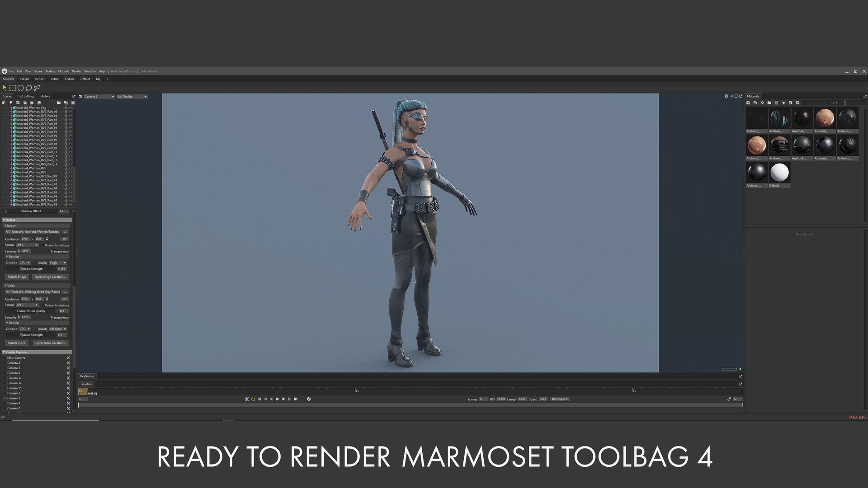Choose the polygon selection tool
The width and height of the screenshot is (868, 488).
point(37,88)
